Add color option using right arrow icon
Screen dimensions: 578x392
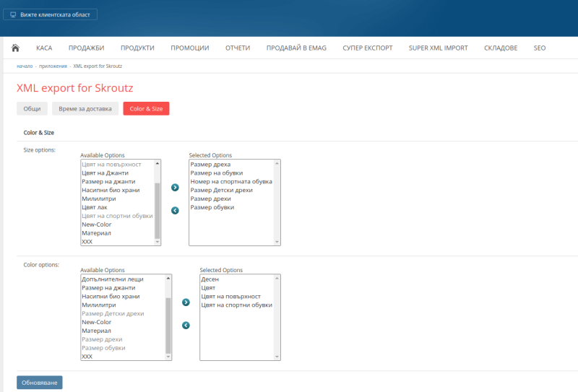(x=186, y=302)
